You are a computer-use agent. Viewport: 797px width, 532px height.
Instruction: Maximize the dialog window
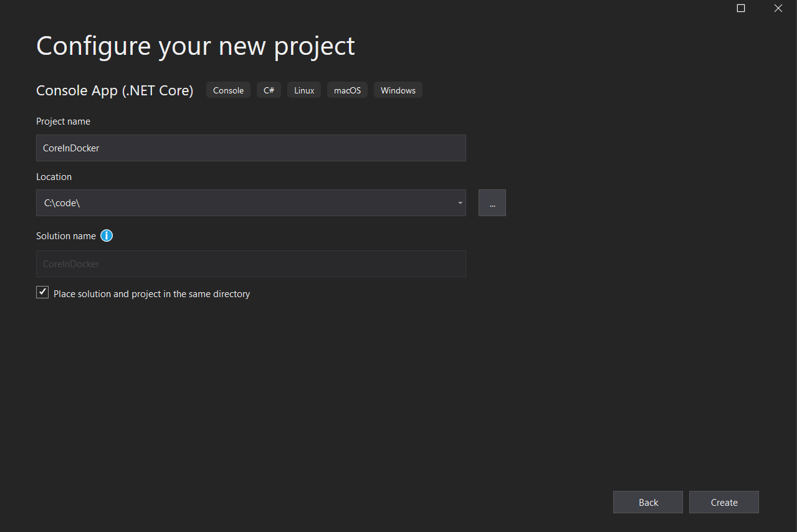point(741,8)
